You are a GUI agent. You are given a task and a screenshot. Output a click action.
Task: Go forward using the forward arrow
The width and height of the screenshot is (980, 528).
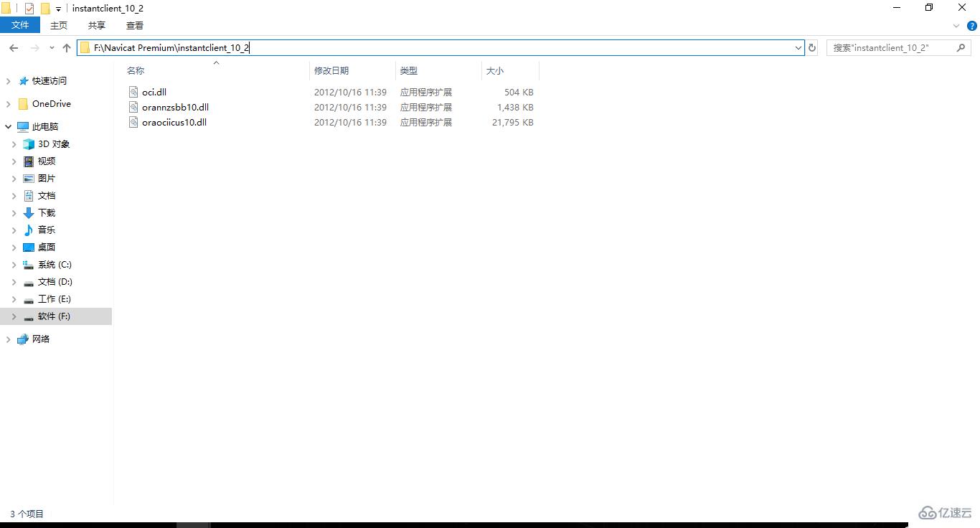point(34,47)
